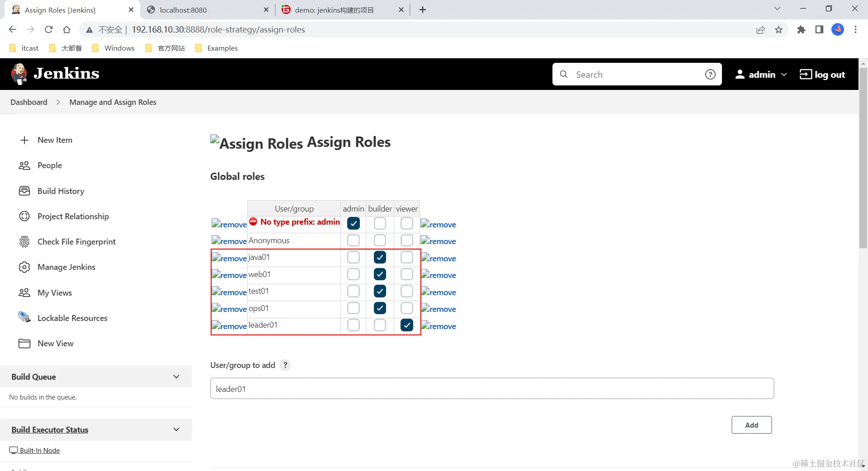Switch to the localhost:8080 tab
This screenshot has width=868, height=471.
point(207,10)
